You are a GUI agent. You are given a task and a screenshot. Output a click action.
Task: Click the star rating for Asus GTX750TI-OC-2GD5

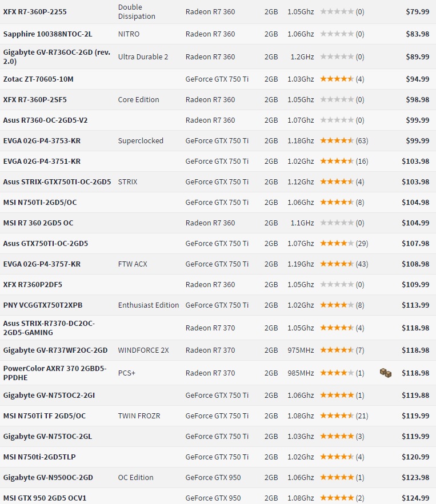pyautogui.click(x=337, y=244)
